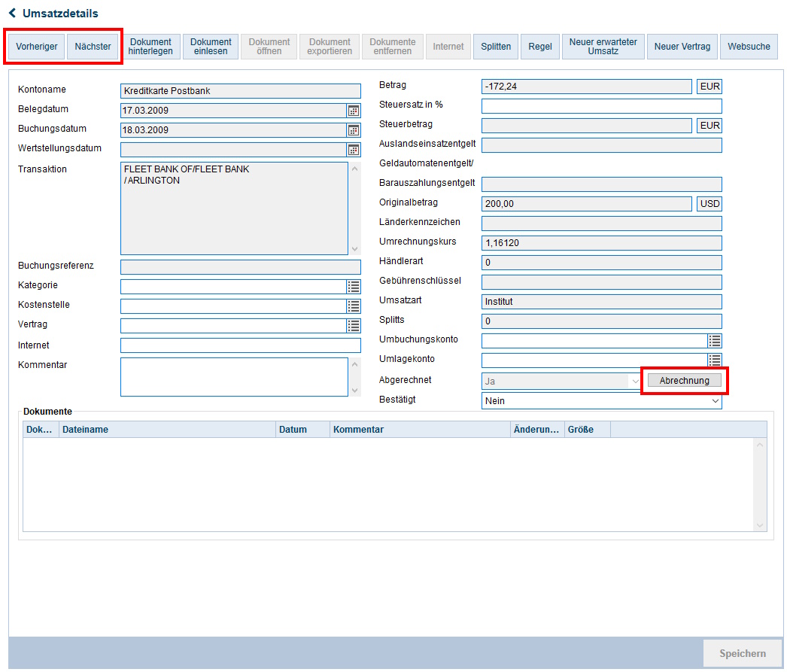Click the Buchungsreferenz field
787x672 pixels.
pyautogui.click(x=241, y=267)
